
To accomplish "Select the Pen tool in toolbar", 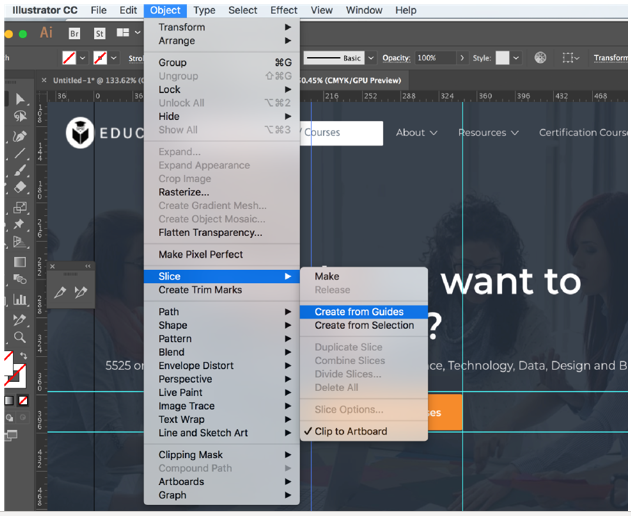I will click(x=20, y=136).
